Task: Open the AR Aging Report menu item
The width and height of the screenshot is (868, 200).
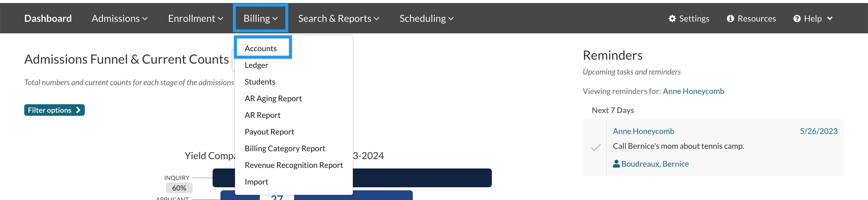Action: coord(273,98)
